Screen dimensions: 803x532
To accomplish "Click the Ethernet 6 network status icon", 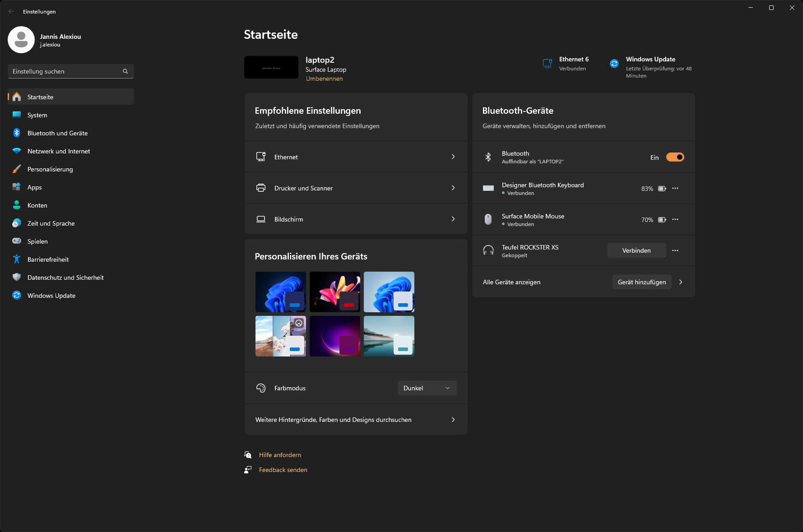I will click(x=548, y=64).
